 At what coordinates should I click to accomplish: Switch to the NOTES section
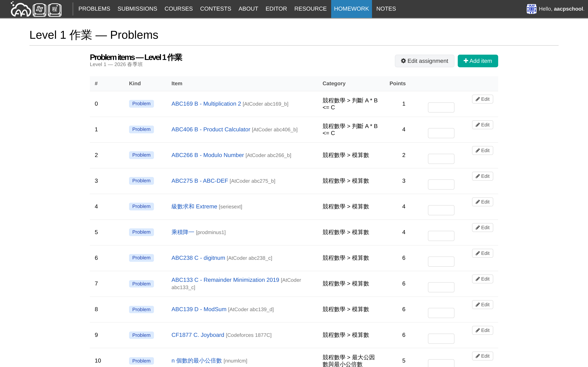[x=386, y=9]
